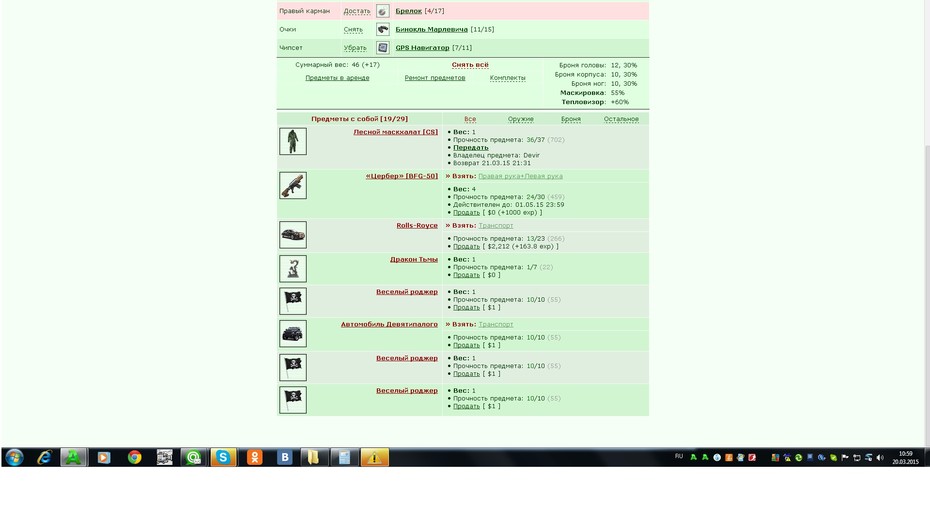Open the GPS Навигатор item link
This screenshot has height=523, width=930.
click(x=422, y=47)
